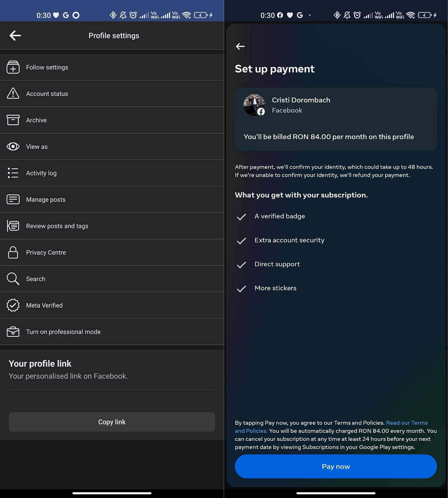Tap 'Your personalised link on Facebook.' text
The width and height of the screenshot is (448, 498).
coord(68,376)
